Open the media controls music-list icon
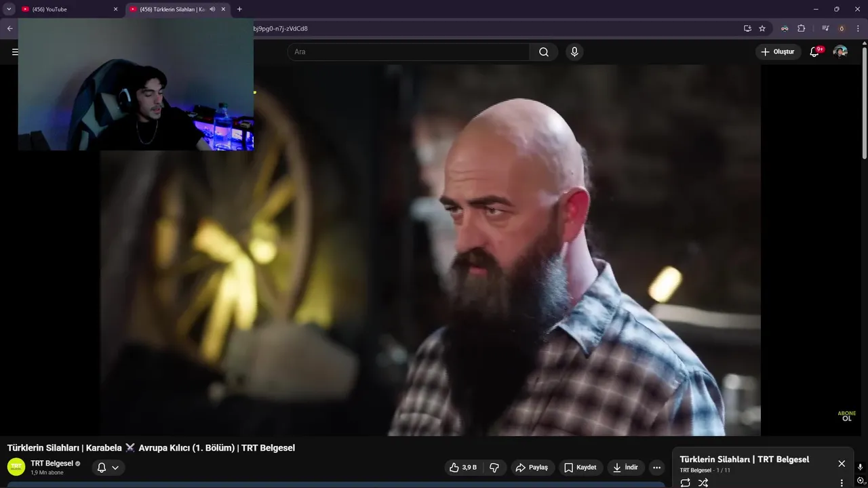Viewport: 868px width, 488px height. click(825, 28)
